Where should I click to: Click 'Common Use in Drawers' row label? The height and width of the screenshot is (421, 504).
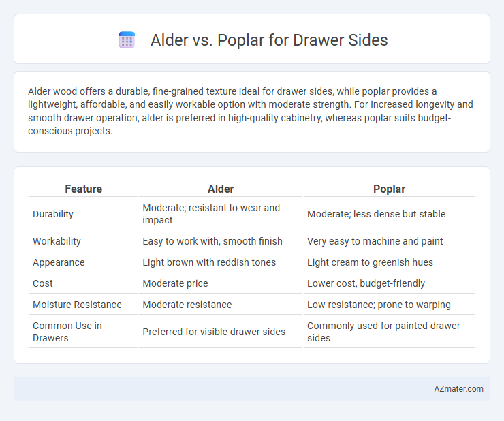[x=67, y=332]
